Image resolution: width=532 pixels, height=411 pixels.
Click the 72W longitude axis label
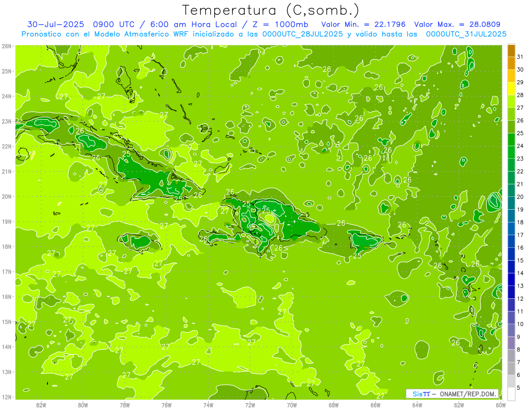coord(250,405)
